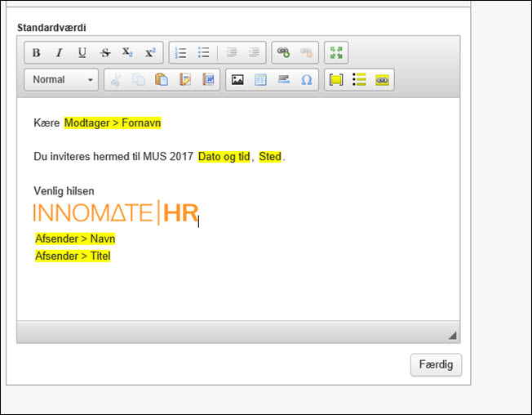The height and width of the screenshot is (415, 532).
Task: Toggle italic text style
Action: click(x=59, y=53)
